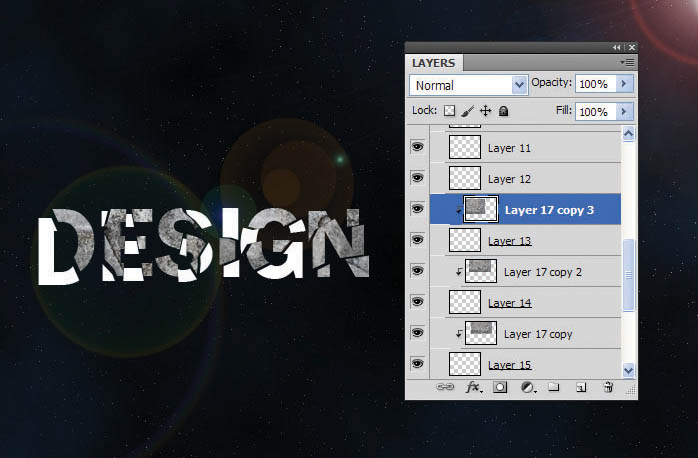Screen dimensions: 698x458
Task: Click the layers list scroll down arrow
Action: point(629,370)
